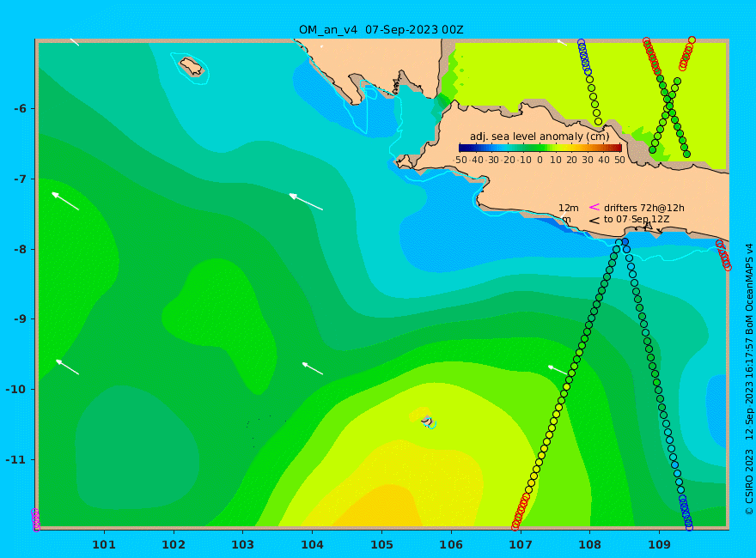Click the crossing point of the two green tracks
756x558 pixels.
(x=670, y=103)
